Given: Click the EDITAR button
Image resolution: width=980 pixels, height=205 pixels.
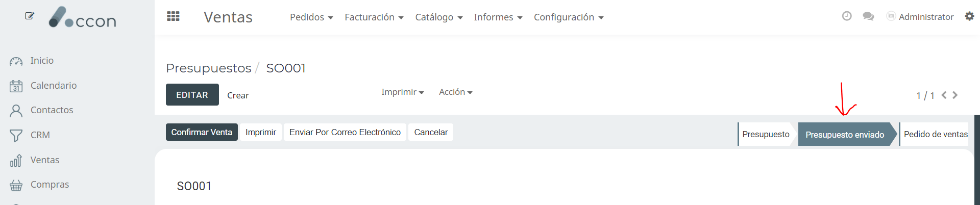Looking at the screenshot, I should pos(192,95).
